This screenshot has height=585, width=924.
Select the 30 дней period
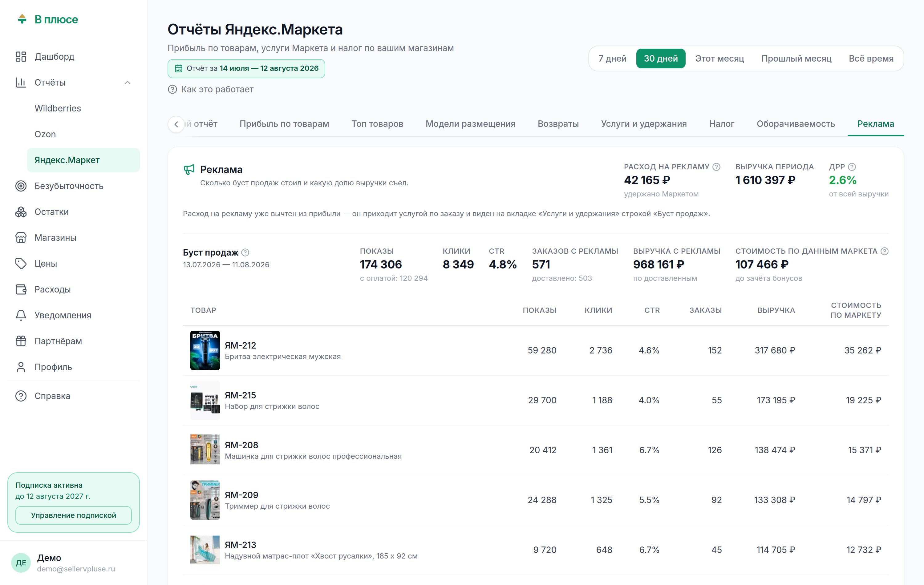(661, 59)
